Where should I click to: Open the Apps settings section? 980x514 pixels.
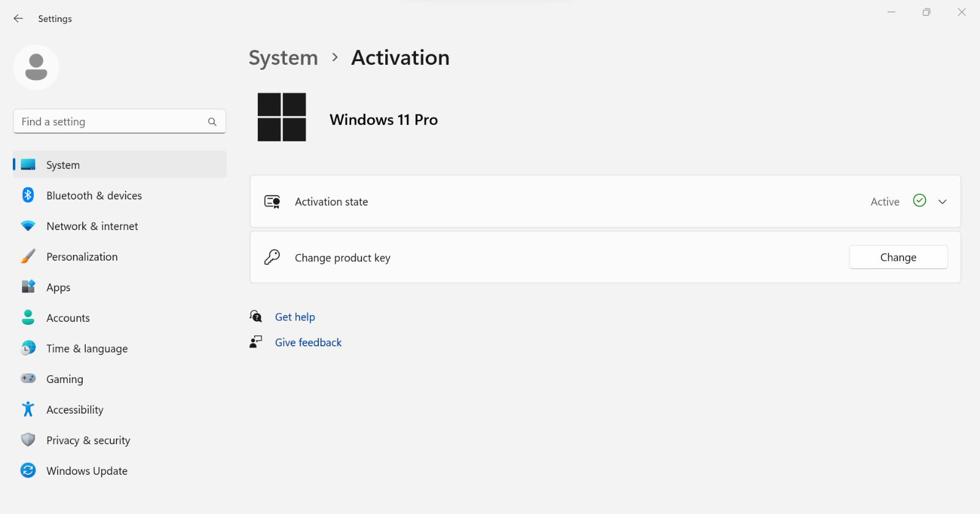(59, 288)
